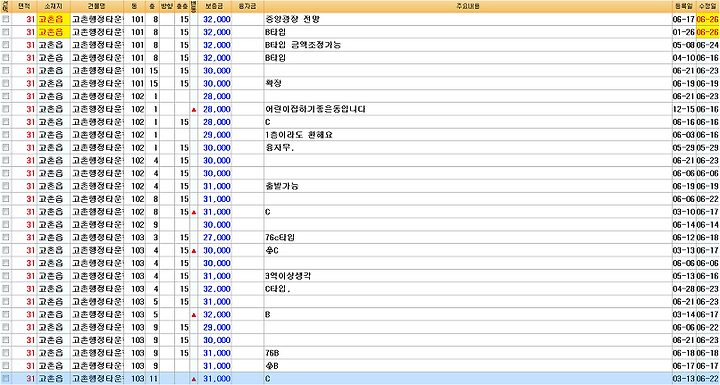Viewport: 720px width, 385px height.
Task: Sort by the 수정일 column header
Action: pos(708,6)
